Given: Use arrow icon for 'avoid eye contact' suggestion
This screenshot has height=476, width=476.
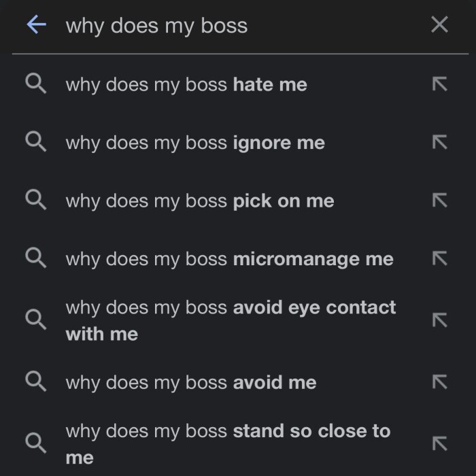Looking at the screenshot, I should (x=440, y=320).
